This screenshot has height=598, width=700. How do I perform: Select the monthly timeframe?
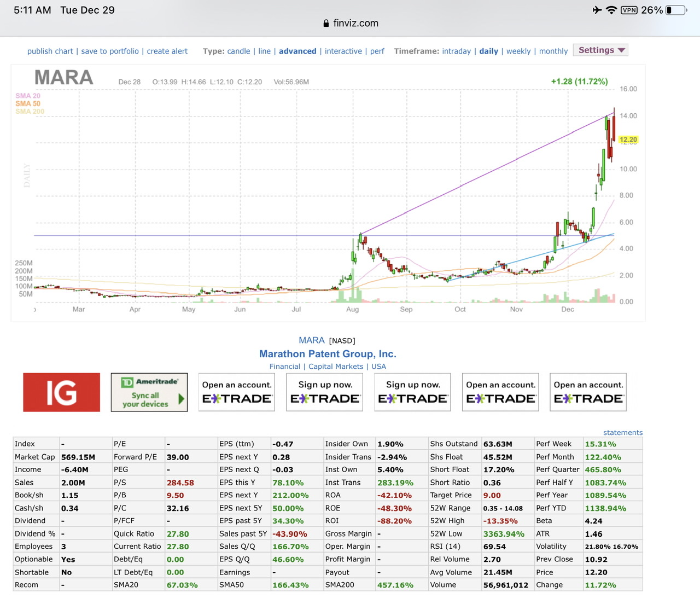click(x=553, y=51)
